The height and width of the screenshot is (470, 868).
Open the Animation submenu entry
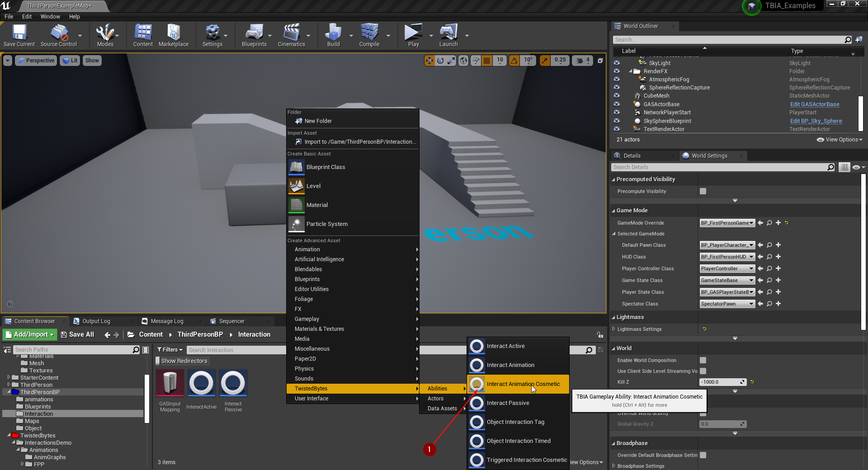point(353,249)
